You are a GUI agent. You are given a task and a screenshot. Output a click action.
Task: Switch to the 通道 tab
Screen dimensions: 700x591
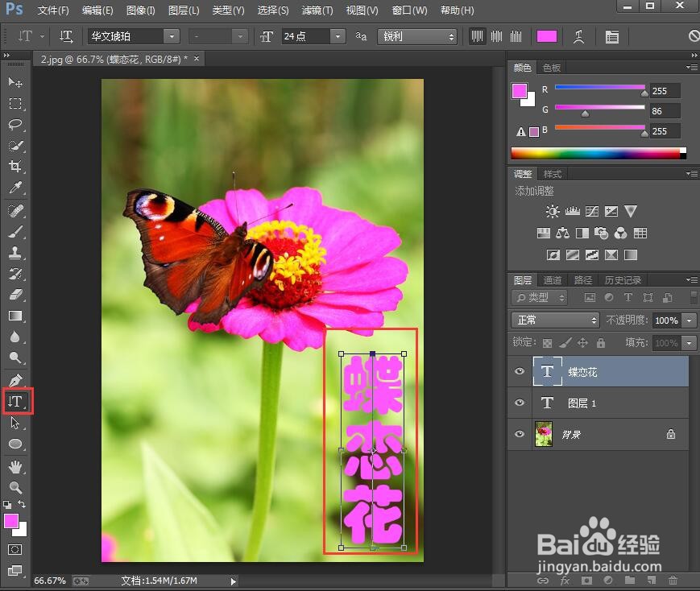tap(553, 280)
